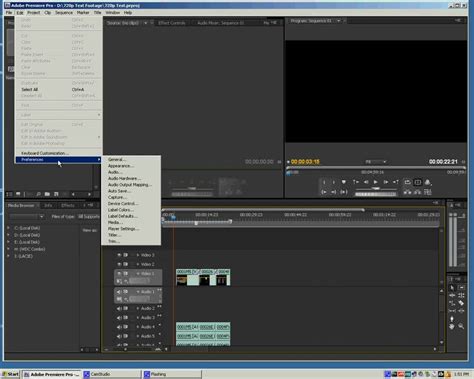Expand C: (Local Disk) in Media Browser
Image resolution: width=474 pixels, height=379 pixels.
(8, 228)
